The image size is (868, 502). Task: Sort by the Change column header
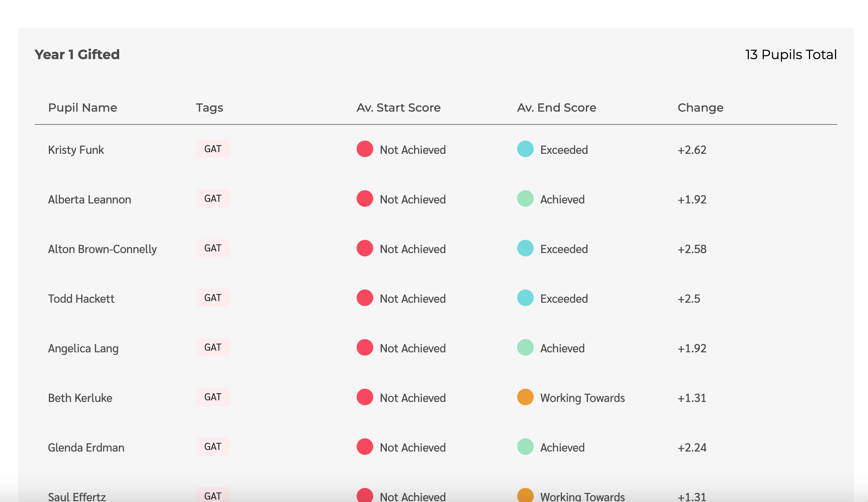(x=700, y=108)
